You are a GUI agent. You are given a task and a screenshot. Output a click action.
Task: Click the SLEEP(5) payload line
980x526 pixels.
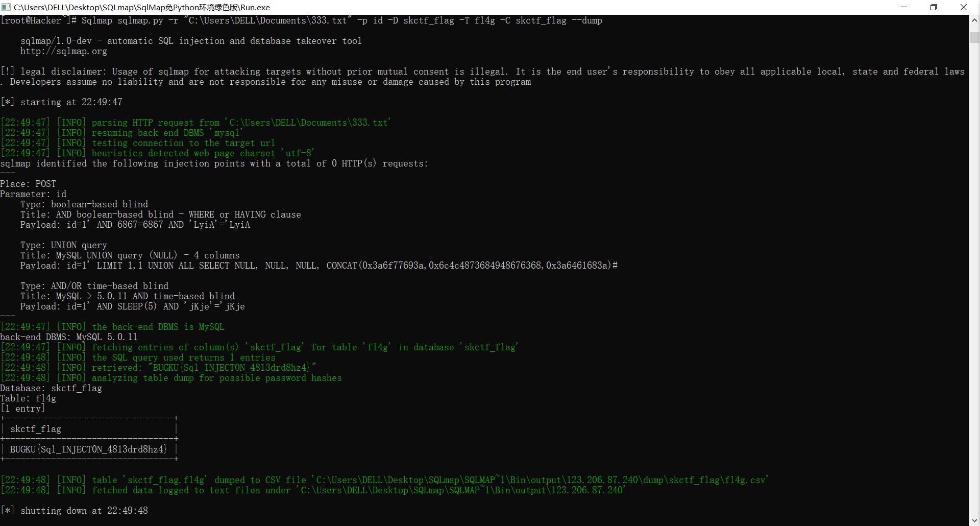pos(133,306)
